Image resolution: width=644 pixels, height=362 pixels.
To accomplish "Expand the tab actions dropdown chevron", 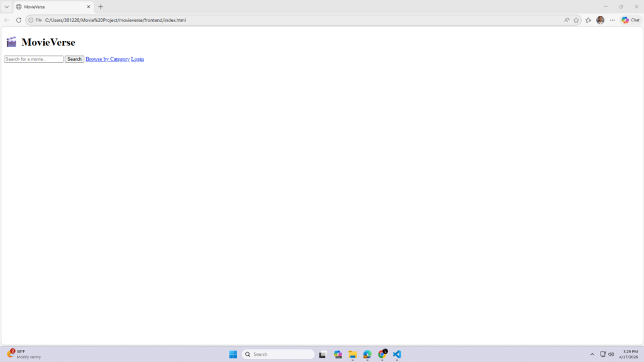I will [x=6, y=7].
